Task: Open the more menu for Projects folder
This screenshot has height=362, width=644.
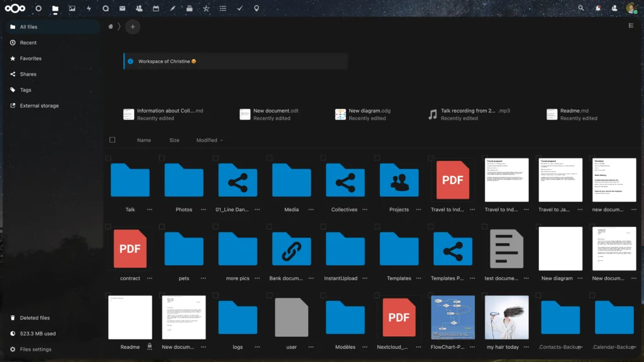Action: (418, 209)
